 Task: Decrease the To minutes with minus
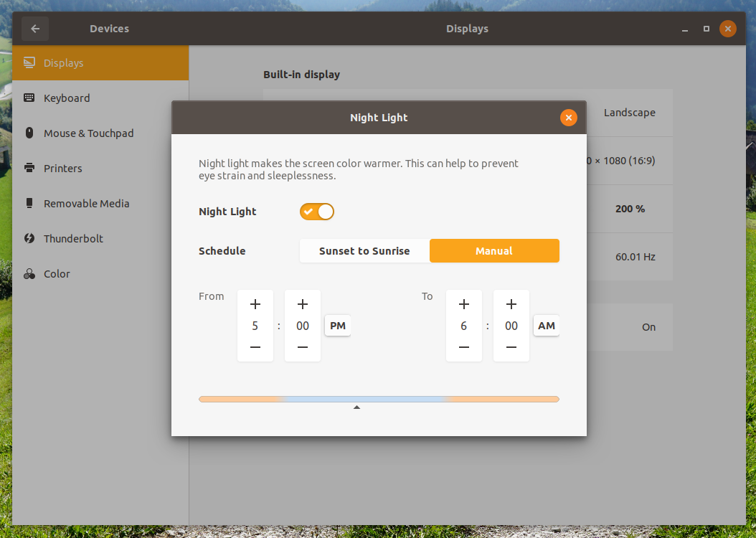click(511, 347)
